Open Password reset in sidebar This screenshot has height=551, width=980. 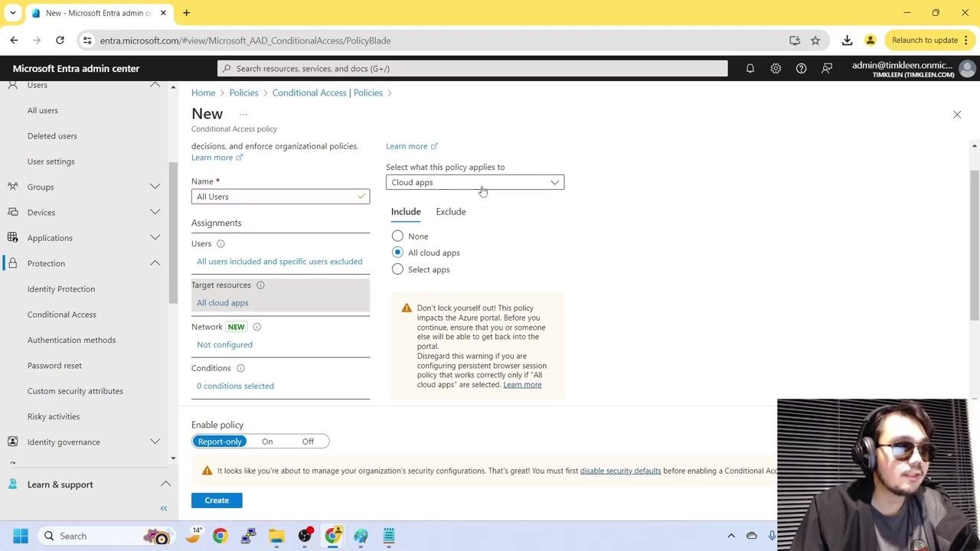coord(54,366)
